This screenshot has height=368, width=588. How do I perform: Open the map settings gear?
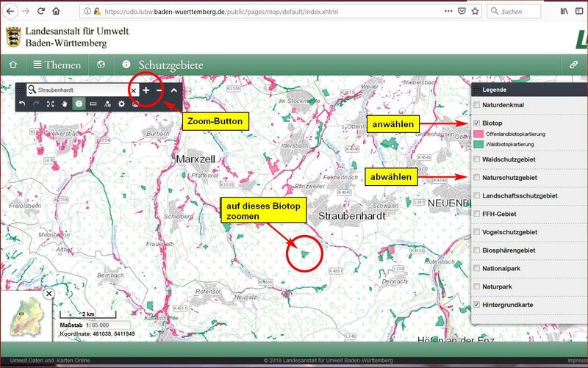[122, 104]
